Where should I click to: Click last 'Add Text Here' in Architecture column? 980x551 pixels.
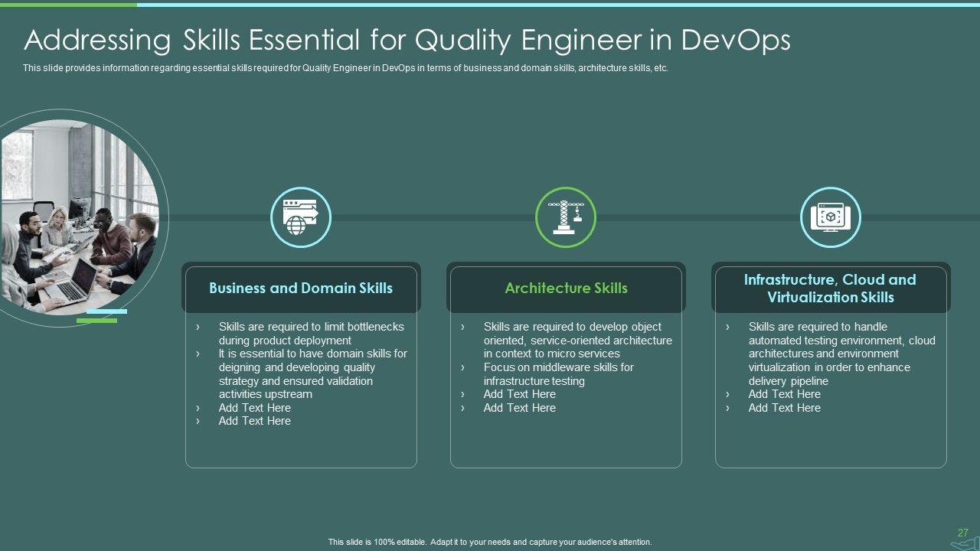click(x=519, y=408)
